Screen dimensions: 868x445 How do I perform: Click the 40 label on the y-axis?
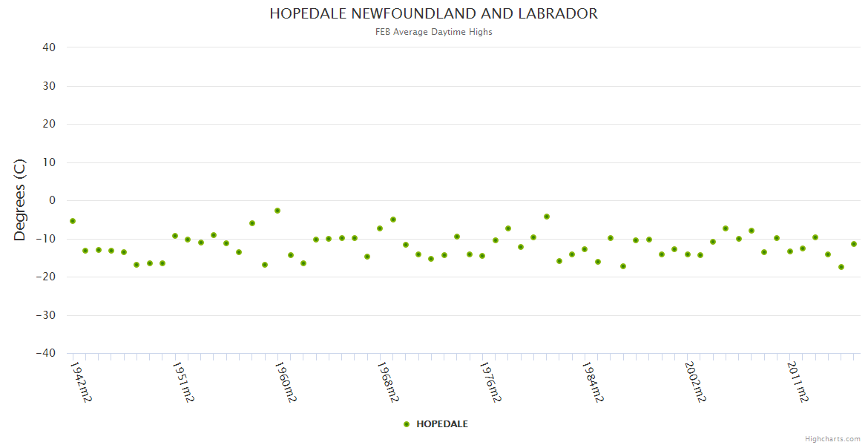coord(49,47)
